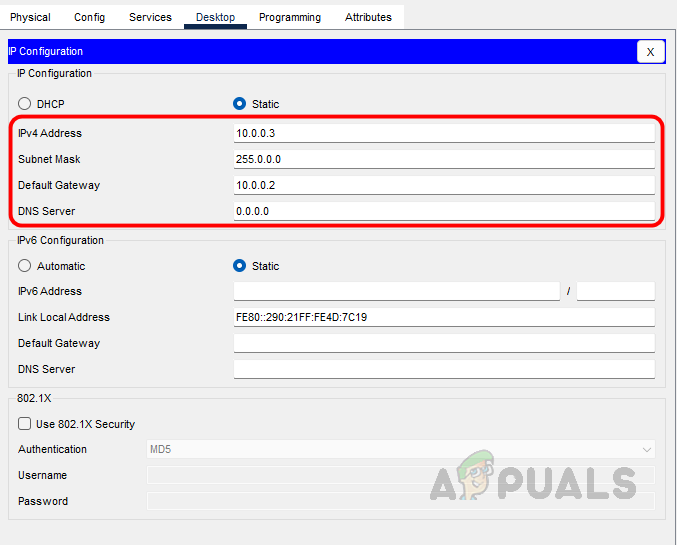
Task: Go to the Services tab
Action: pos(150,17)
